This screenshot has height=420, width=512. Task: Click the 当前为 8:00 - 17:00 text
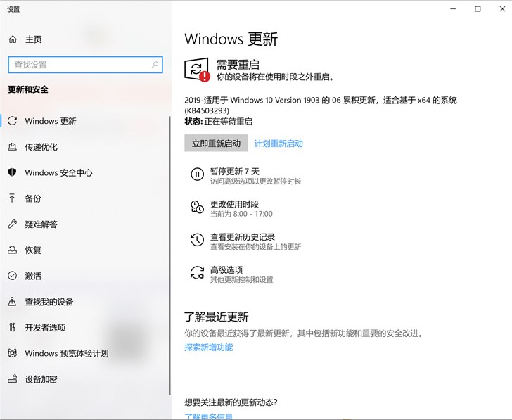point(241,214)
